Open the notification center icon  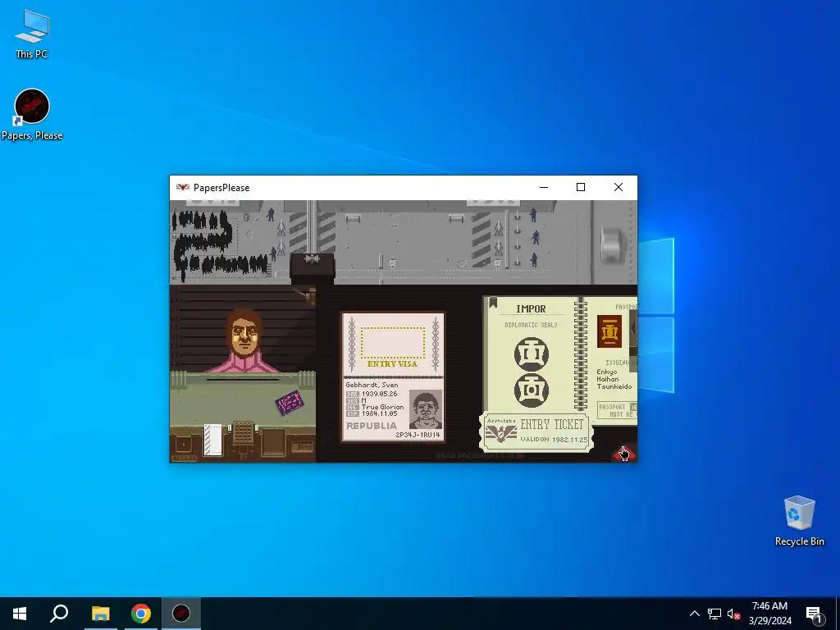[814, 614]
